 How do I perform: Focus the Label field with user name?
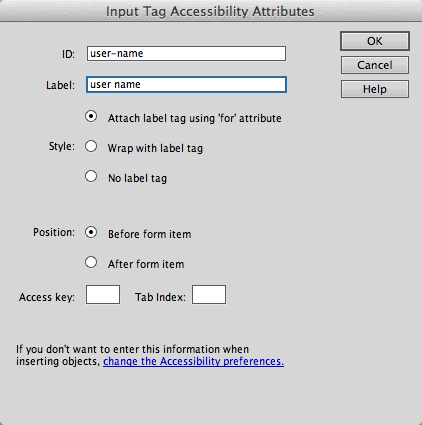point(186,85)
